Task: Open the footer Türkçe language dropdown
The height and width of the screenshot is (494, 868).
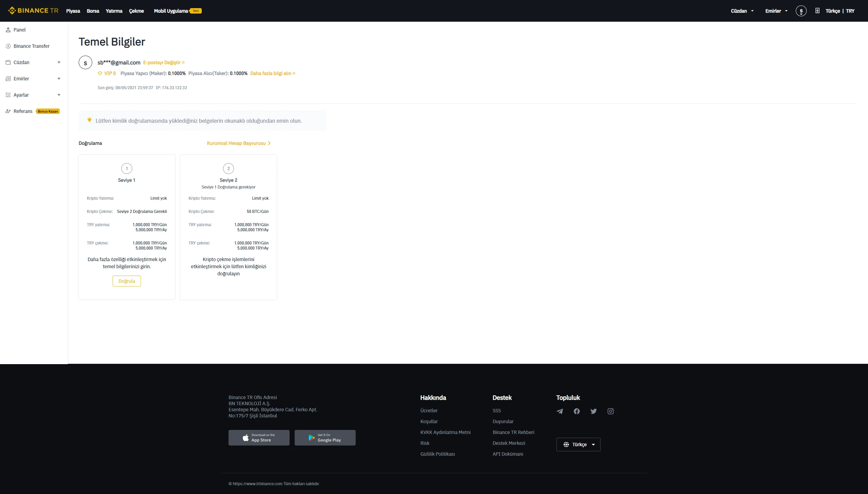Action: pos(578,444)
